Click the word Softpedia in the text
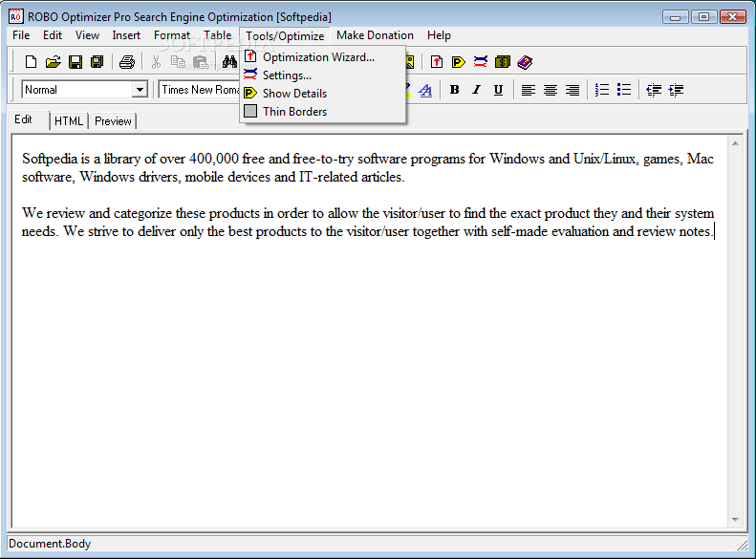Image resolution: width=756 pixels, height=559 pixels. point(50,159)
